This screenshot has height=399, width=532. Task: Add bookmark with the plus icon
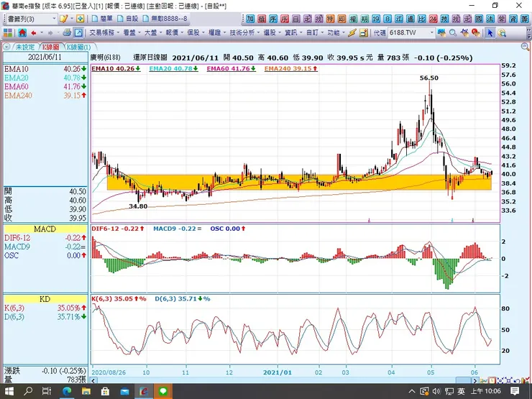pos(80,19)
